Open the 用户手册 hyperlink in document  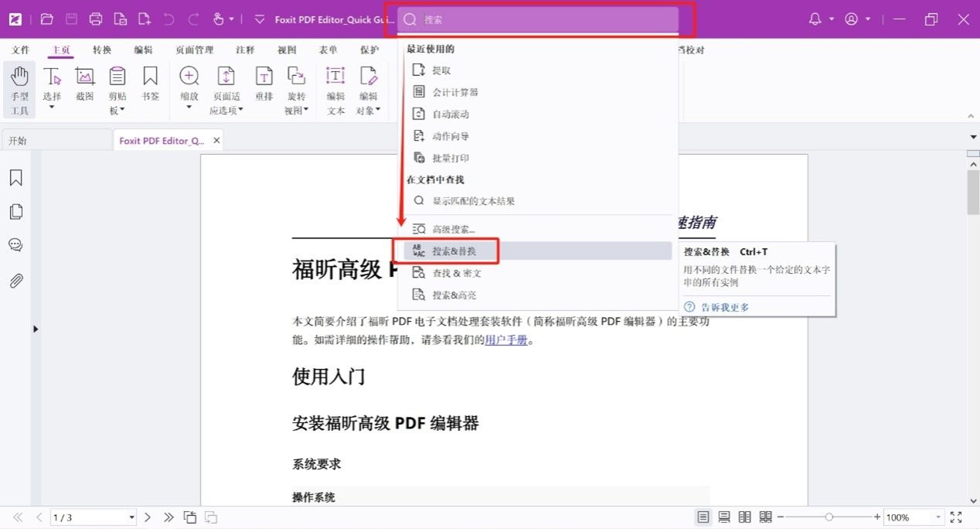[x=505, y=340]
